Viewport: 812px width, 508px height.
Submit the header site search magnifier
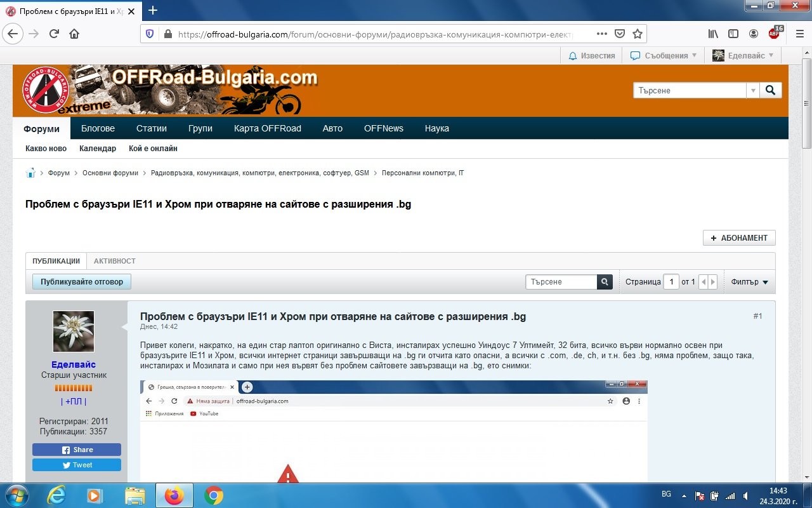pyautogui.click(x=771, y=90)
